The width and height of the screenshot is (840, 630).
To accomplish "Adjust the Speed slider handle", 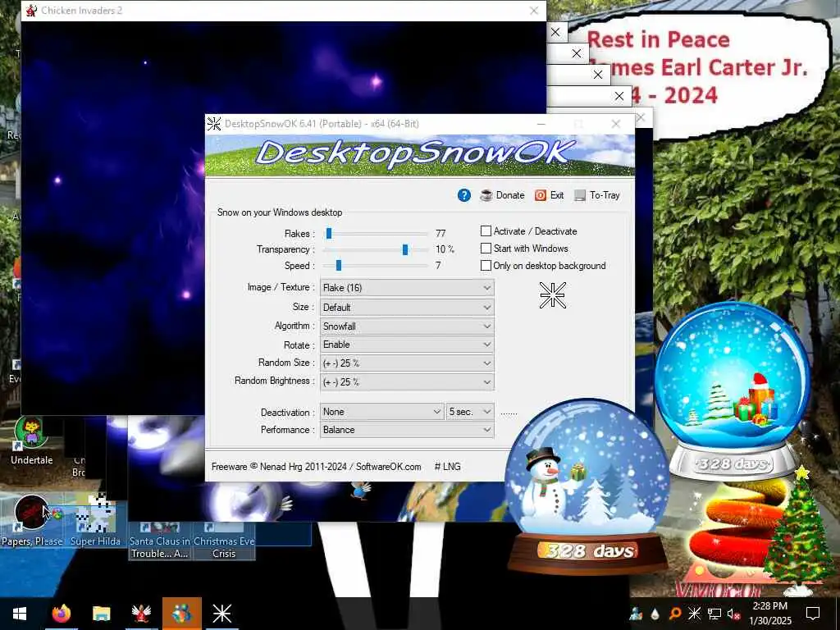I will pyautogui.click(x=339, y=266).
